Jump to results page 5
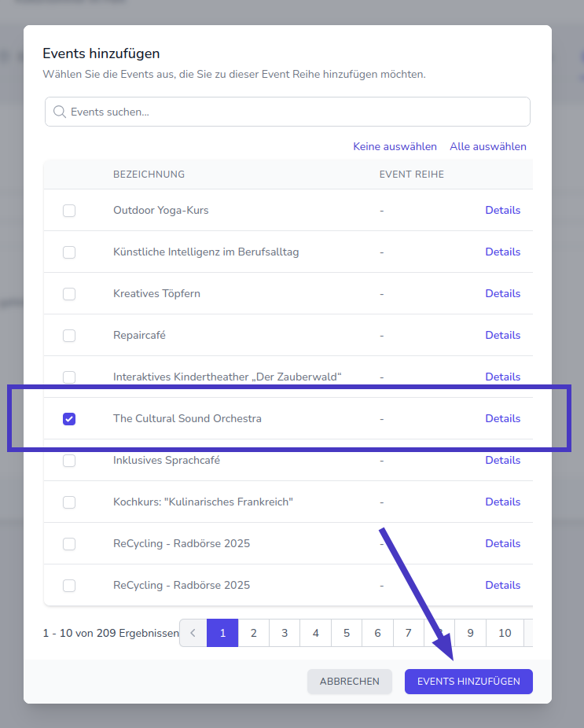The height and width of the screenshot is (728, 584). pyautogui.click(x=346, y=633)
